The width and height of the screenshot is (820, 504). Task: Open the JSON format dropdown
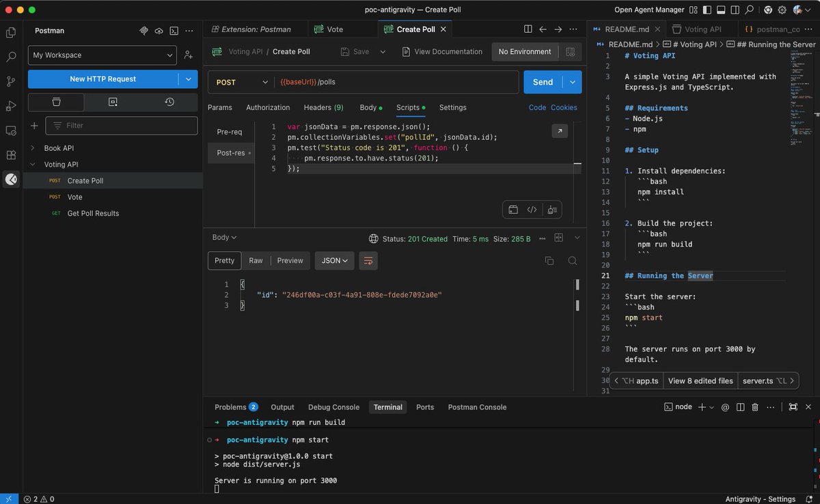pyautogui.click(x=335, y=260)
